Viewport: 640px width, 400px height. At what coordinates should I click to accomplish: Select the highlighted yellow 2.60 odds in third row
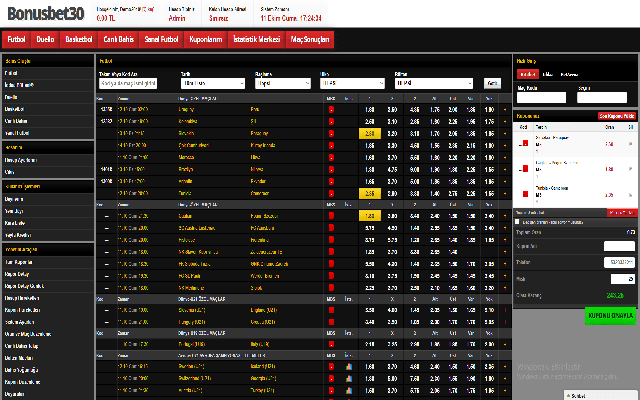(x=369, y=132)
